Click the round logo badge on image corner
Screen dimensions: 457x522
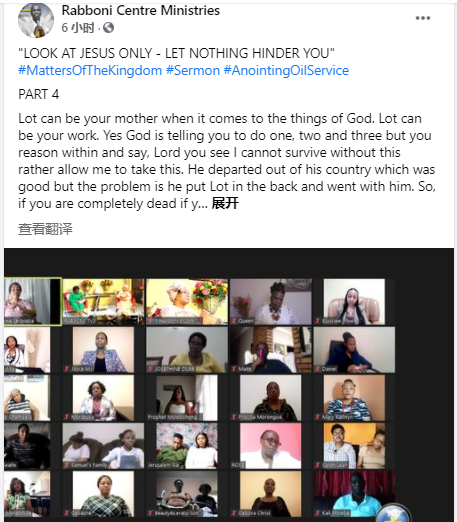[x=393, y=513]
